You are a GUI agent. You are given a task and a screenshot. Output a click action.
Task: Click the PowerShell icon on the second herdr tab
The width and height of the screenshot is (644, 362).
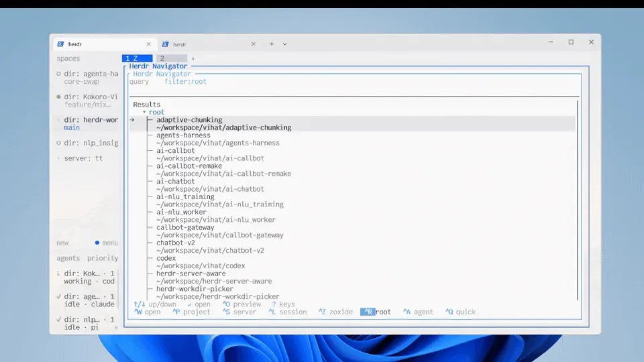(165, 44)
